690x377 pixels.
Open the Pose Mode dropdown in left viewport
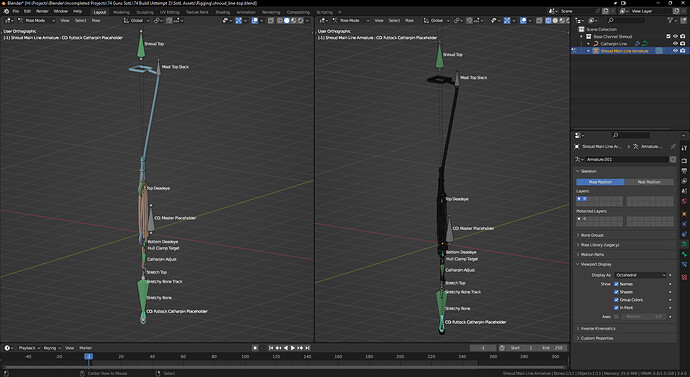[37, 20]
